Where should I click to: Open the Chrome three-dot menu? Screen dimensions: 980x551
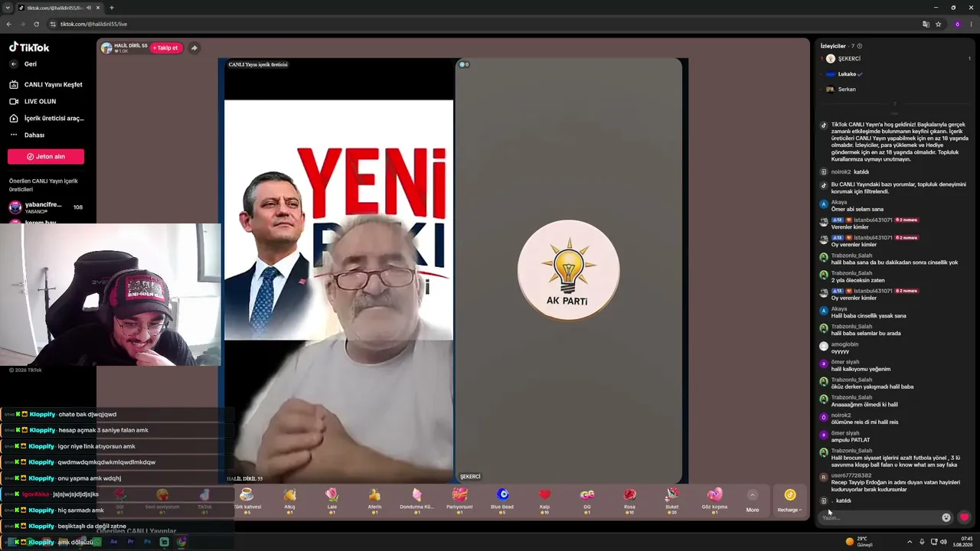pos(971,24)
